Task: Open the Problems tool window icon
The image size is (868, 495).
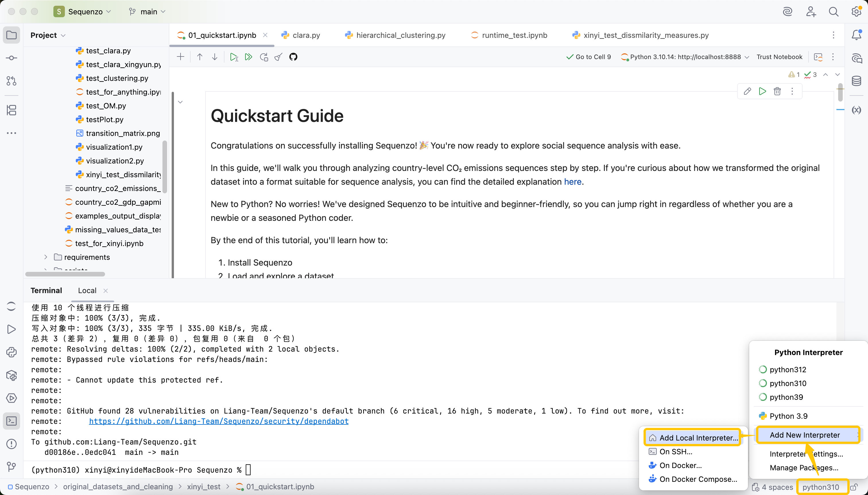Action: click(11, 444)
